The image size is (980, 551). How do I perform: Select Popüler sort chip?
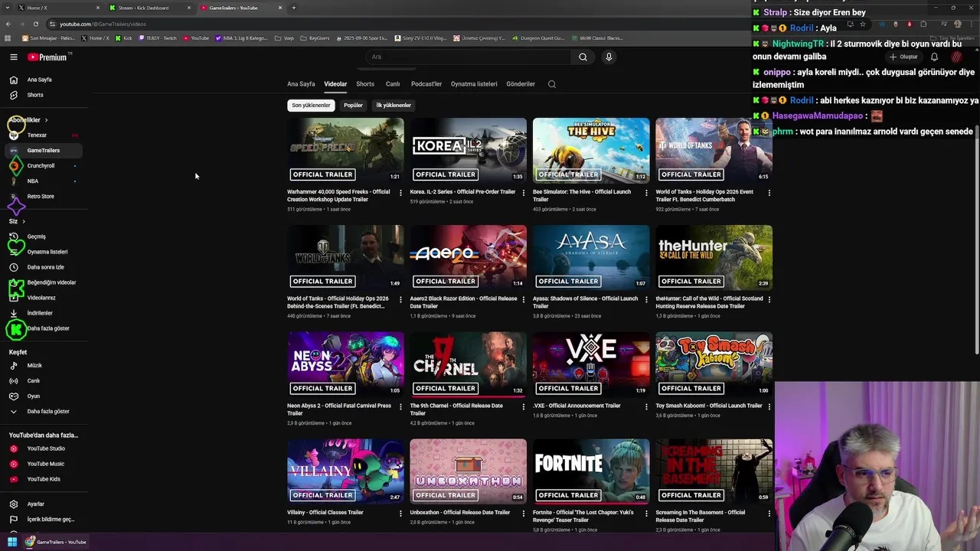[x=353, y=106]
